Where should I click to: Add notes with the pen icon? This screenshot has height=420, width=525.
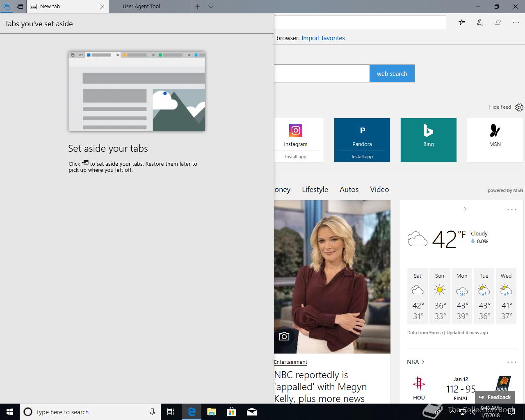[479, 22]
